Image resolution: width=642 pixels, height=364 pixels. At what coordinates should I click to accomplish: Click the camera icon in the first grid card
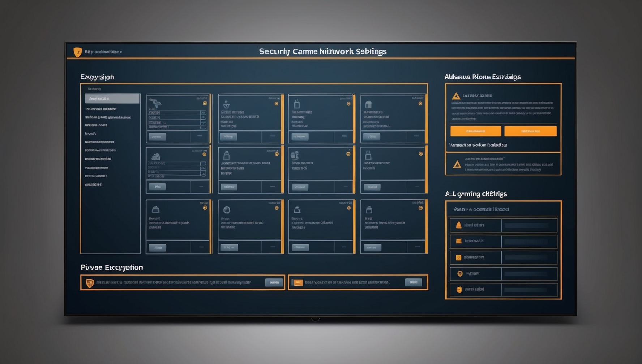[155, 103]
